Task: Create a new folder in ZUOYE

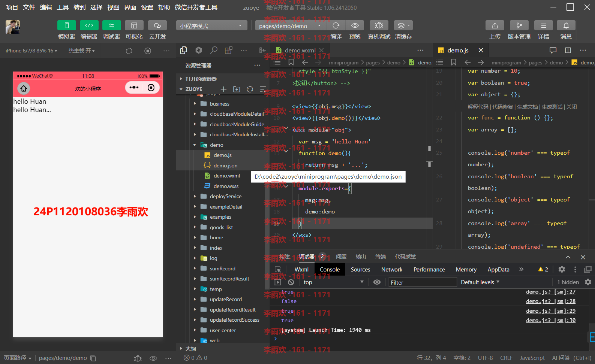Action: click(x=237, y=89)
